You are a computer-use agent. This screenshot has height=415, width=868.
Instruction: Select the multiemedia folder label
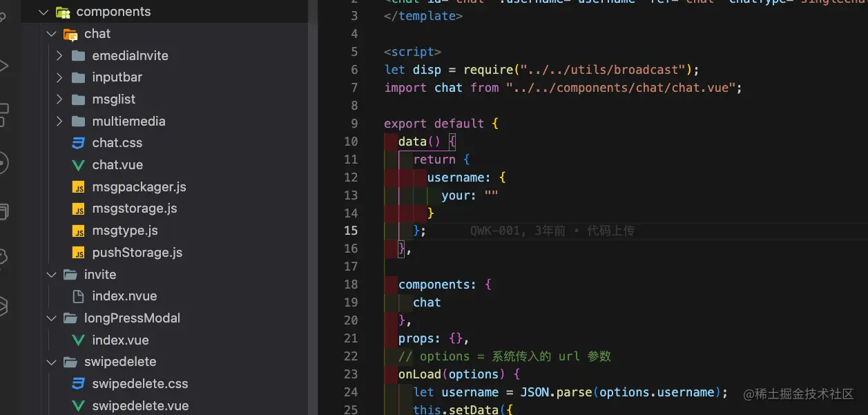click(x=128, y=122)
